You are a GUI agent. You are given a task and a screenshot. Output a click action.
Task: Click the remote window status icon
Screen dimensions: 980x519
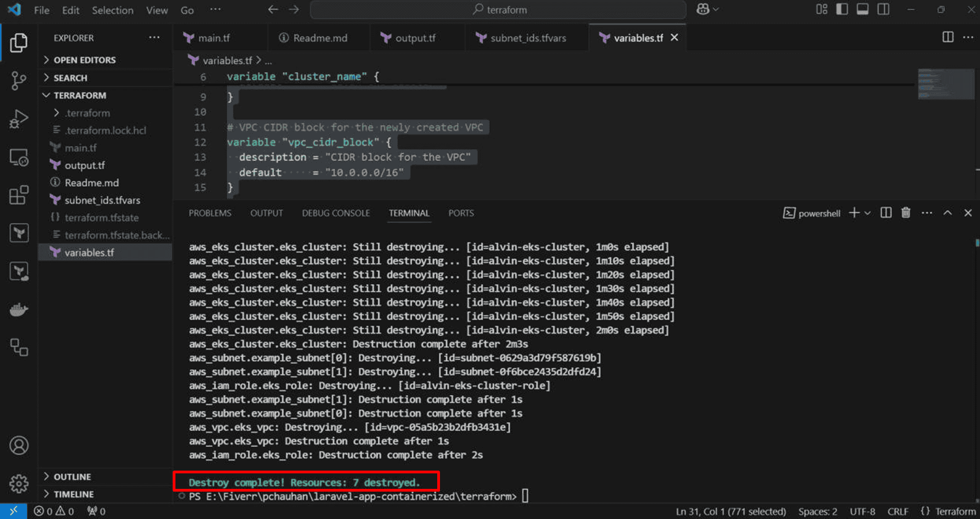14,511
